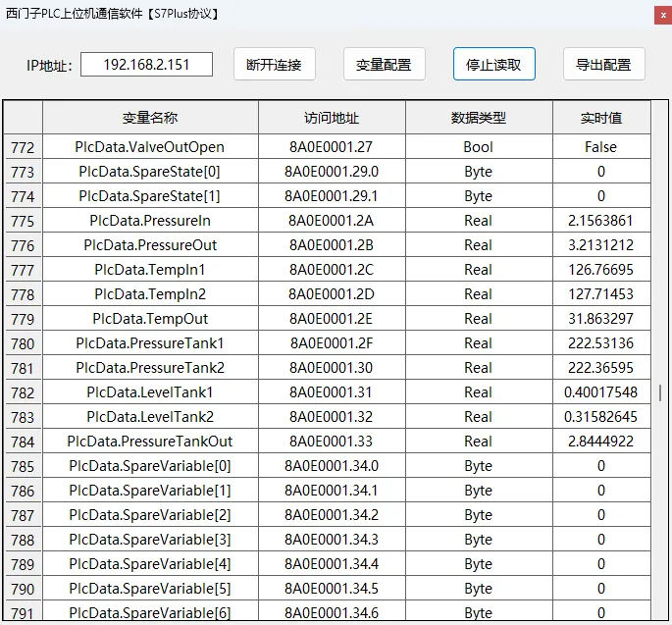Click value cell 2.8444922
The image size is (672, 625).
(x=601, y=442)
